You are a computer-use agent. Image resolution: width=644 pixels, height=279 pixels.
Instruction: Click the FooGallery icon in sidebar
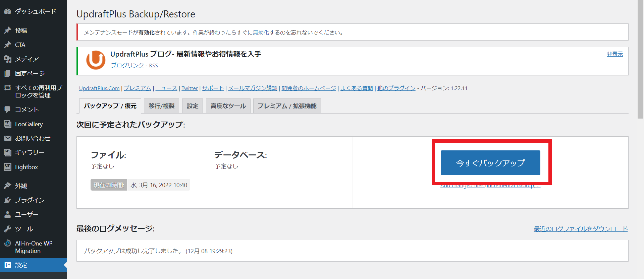pos(8,124)
